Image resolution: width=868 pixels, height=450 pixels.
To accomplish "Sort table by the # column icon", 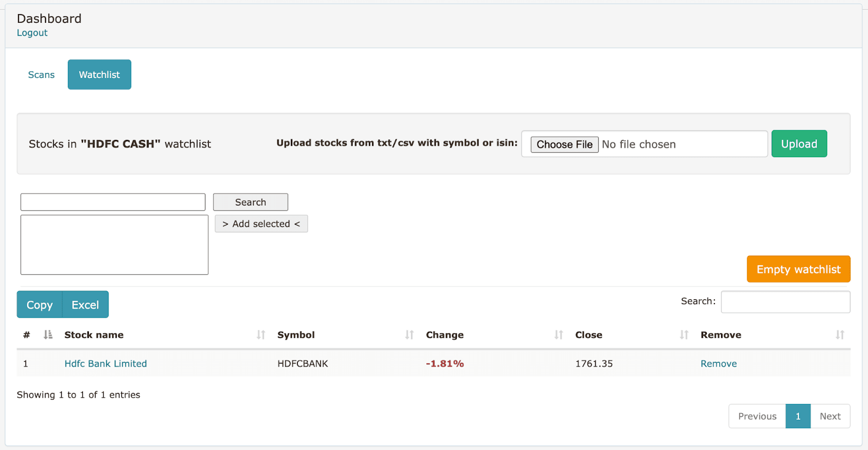I will point(48,335).
